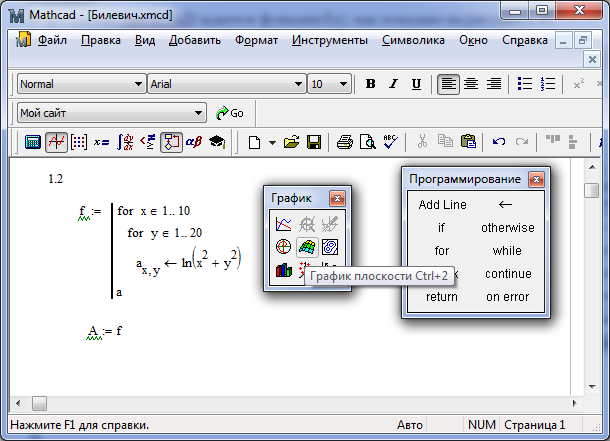Open the Окно menu

(x=473, y=40)
